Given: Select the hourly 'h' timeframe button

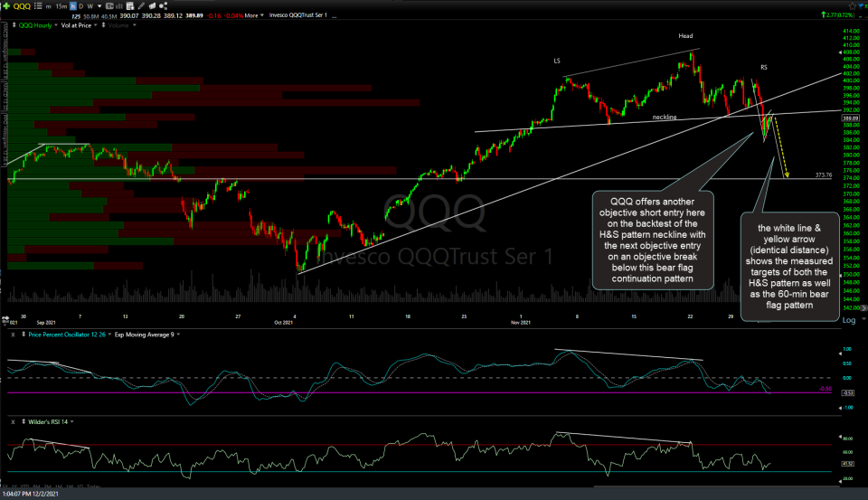Looking at the screenshot, I should tap(73, 6).
